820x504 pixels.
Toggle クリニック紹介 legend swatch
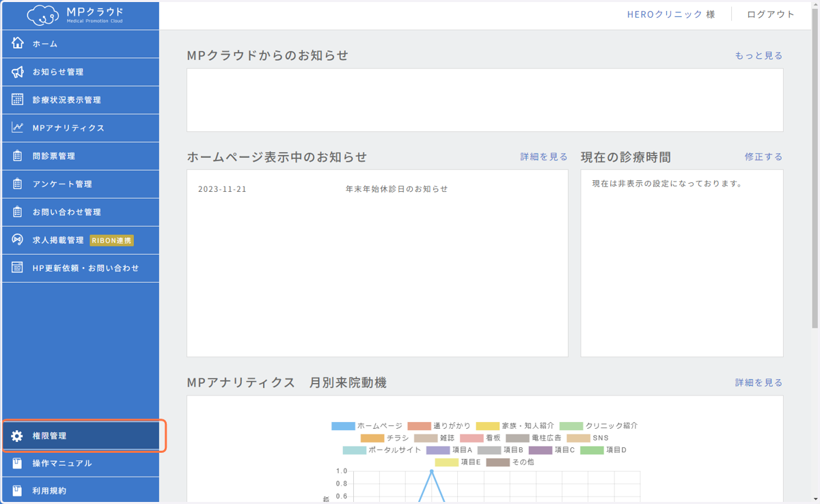[x=571, y=426]
